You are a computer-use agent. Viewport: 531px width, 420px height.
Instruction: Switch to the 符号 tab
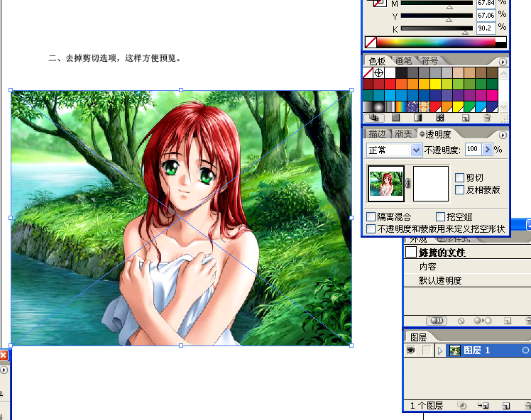(429, 60)
